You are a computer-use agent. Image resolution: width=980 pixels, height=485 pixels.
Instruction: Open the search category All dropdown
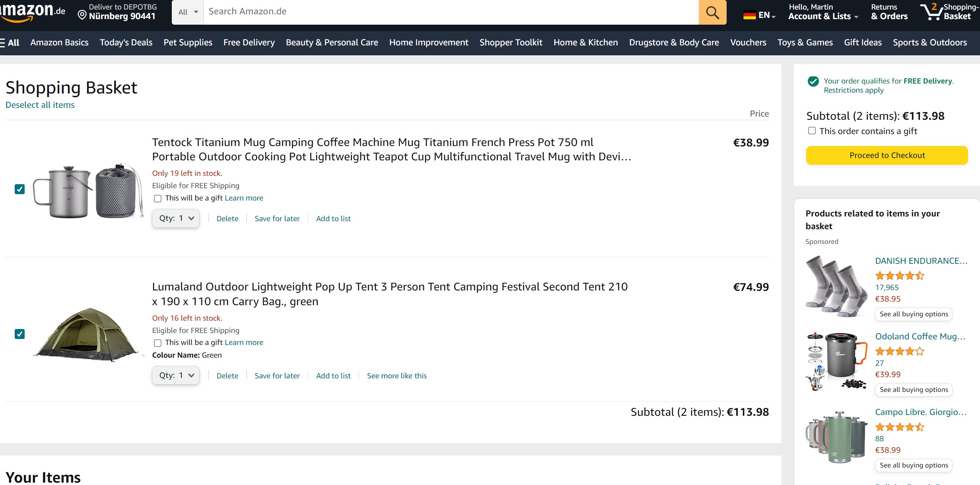pyautogui.click(x=188, y=12)
